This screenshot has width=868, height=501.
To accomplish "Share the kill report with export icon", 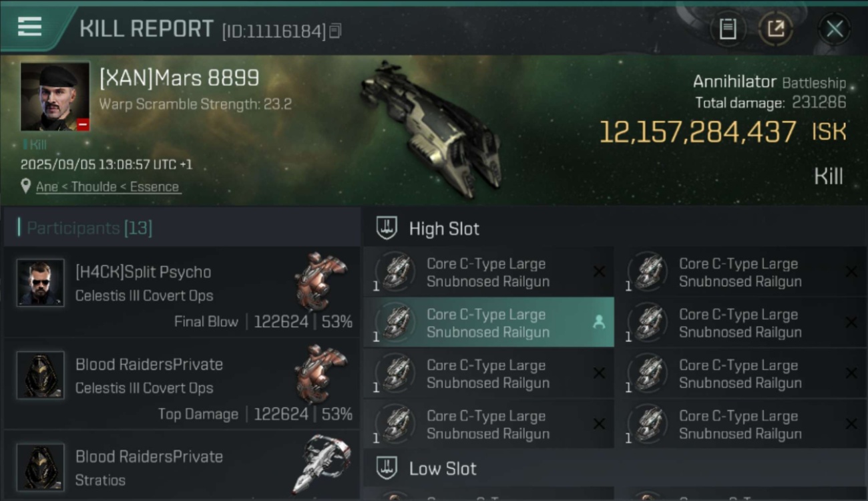I will tap(776, 29).
